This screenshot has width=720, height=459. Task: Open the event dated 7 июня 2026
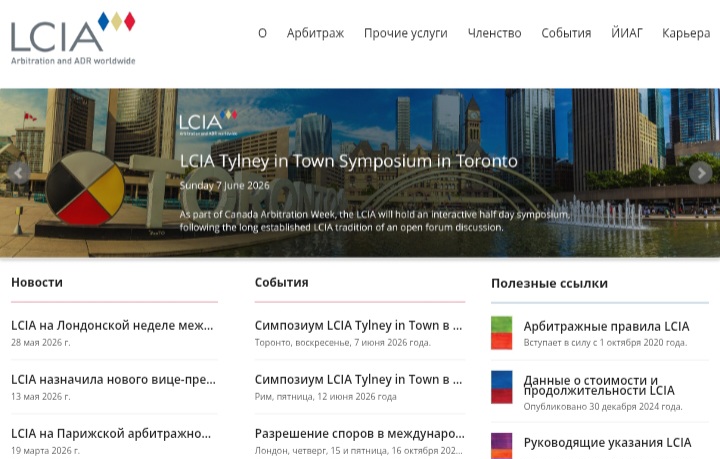coord(359,325)
